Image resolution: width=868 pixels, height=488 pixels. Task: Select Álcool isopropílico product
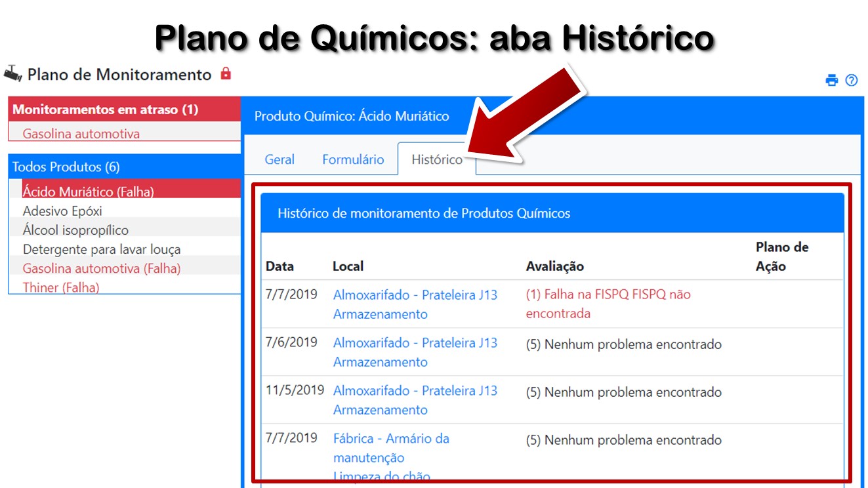[75, 230]
